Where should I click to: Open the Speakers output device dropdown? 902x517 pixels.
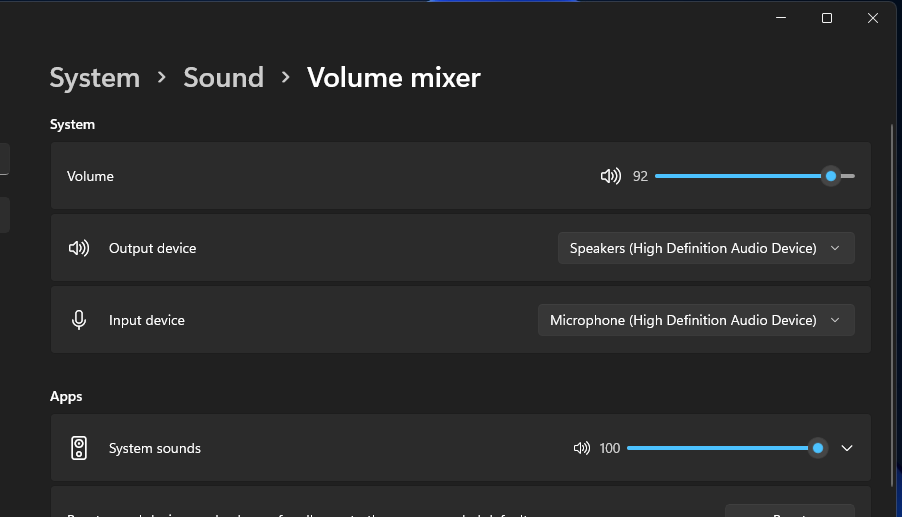[705, 248]
